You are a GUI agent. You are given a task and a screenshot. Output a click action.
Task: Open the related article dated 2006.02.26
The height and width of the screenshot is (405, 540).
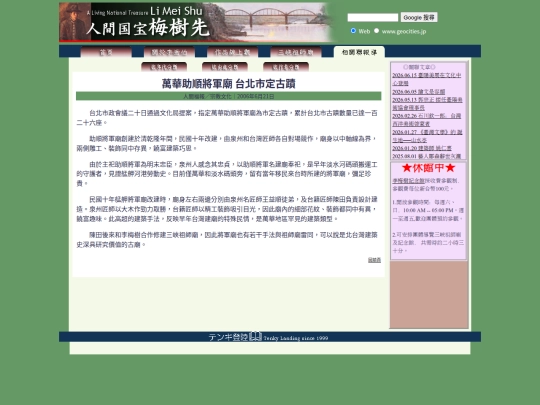tap(426, 120)
